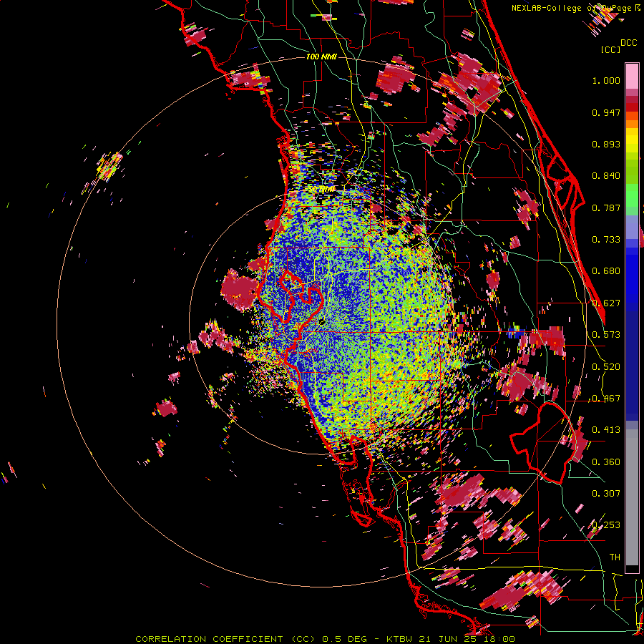The width and height of the screenshot is (644, 644).
Task: Click the 0.520 scale value
Action: tap(606, 367)
